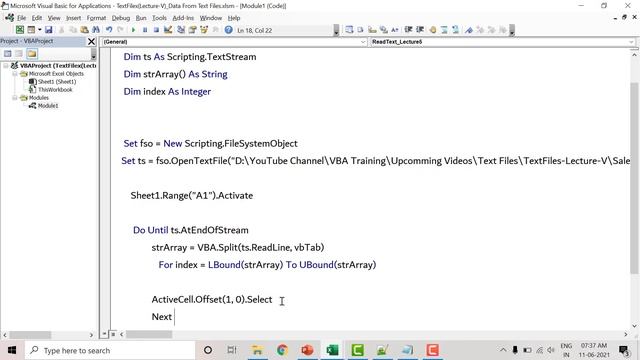Click the line "Dim index As Integer"
This screenshot has width=640, height=360.
pyautogui.click(x=167, y=91)
